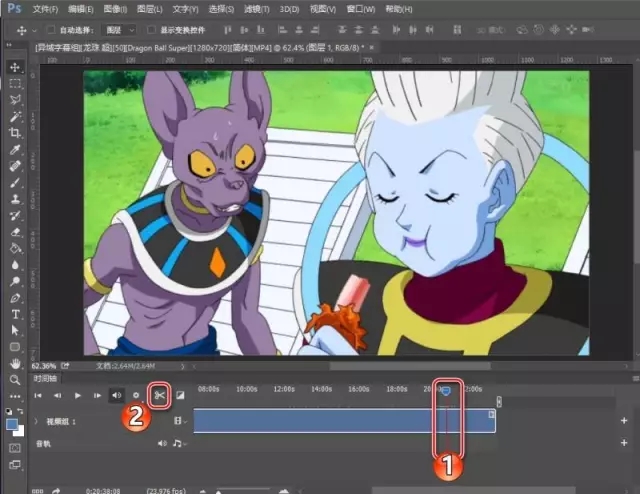The image size is (640, 494).
Task: Open the 滤镜(T) menu
Action: [257, 9]
